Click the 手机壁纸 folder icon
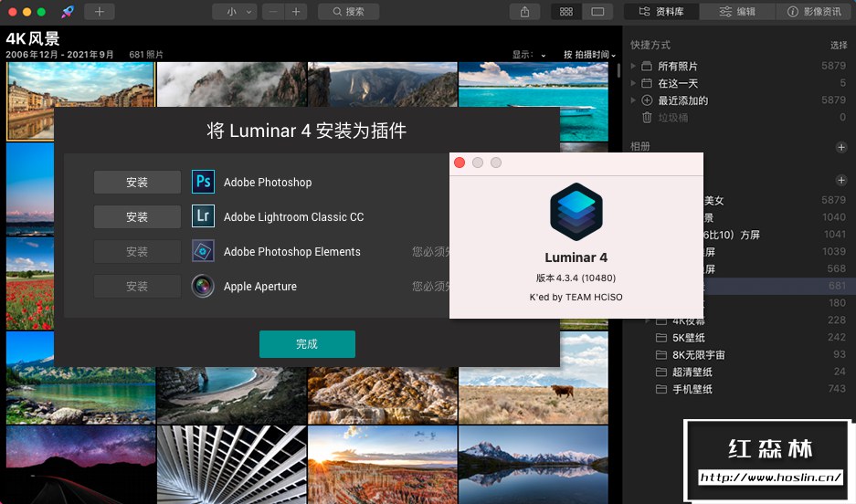The height and width of the screenshot is (504, 856). pos(661,389)
